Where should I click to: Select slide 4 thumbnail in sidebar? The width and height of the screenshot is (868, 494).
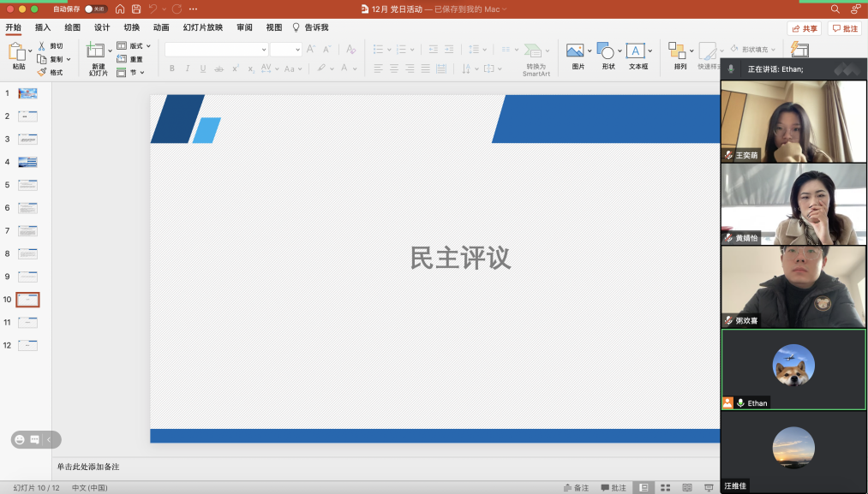coord(28,162)
